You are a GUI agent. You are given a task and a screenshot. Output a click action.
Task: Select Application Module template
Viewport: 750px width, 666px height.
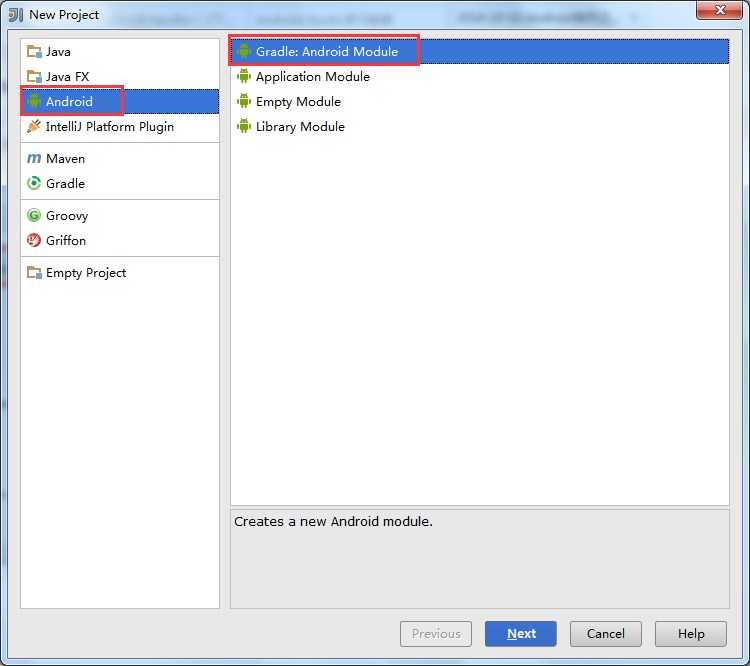[x=480, y=76]
